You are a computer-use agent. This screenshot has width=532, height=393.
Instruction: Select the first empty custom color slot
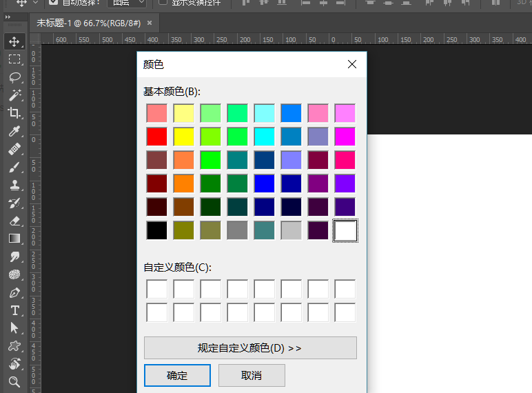coord(157,289)
